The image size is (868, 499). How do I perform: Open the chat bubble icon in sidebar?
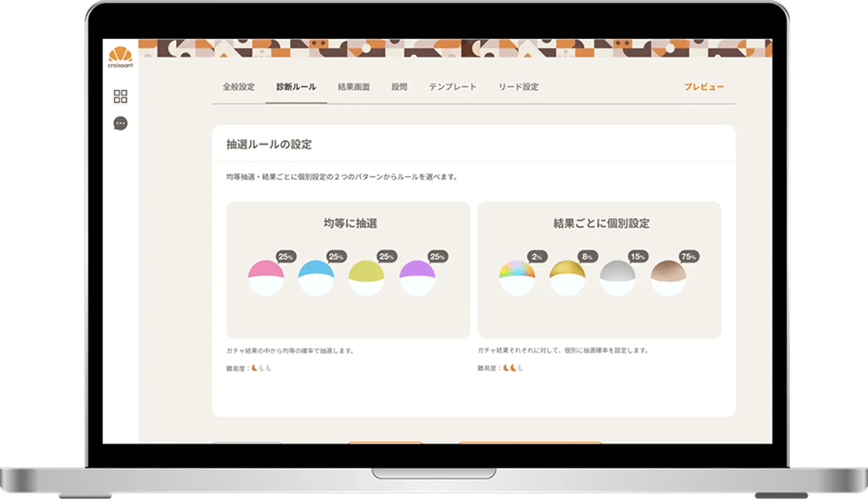[121, 123]
